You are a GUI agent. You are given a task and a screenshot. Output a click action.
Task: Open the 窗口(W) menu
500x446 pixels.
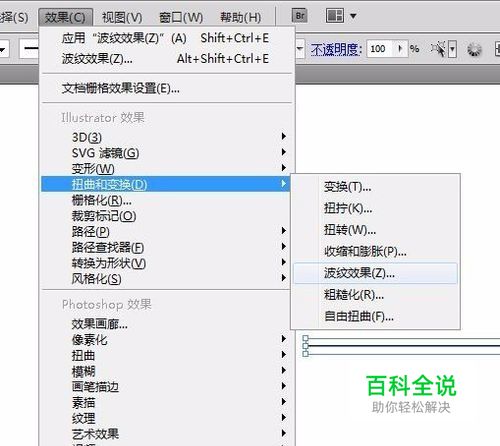pyautogui.click(x=181, y=17)
